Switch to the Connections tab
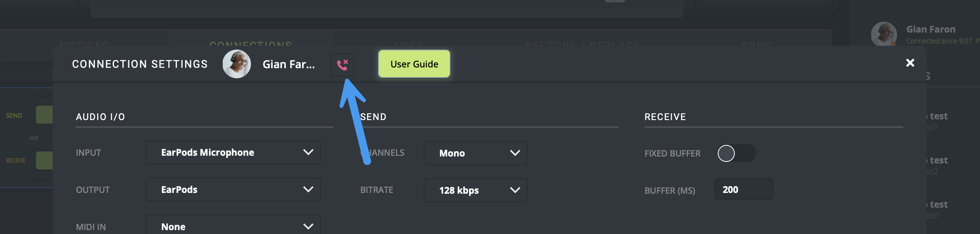980x234 pixels. click(x=251, y=43)
